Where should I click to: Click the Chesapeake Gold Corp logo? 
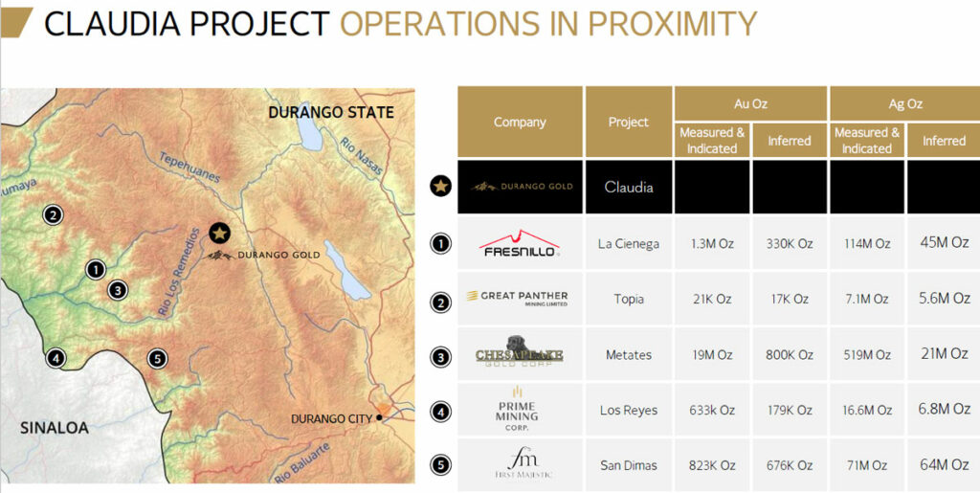519,351
